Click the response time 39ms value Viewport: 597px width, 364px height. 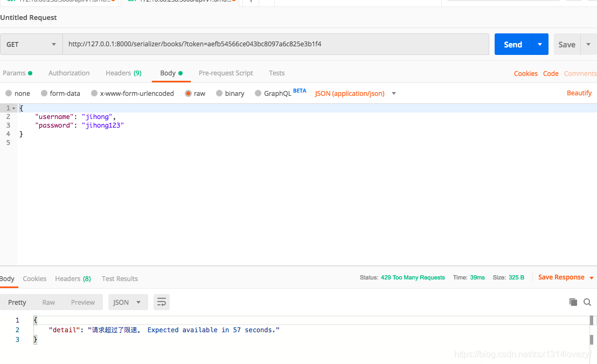point(477,277)
